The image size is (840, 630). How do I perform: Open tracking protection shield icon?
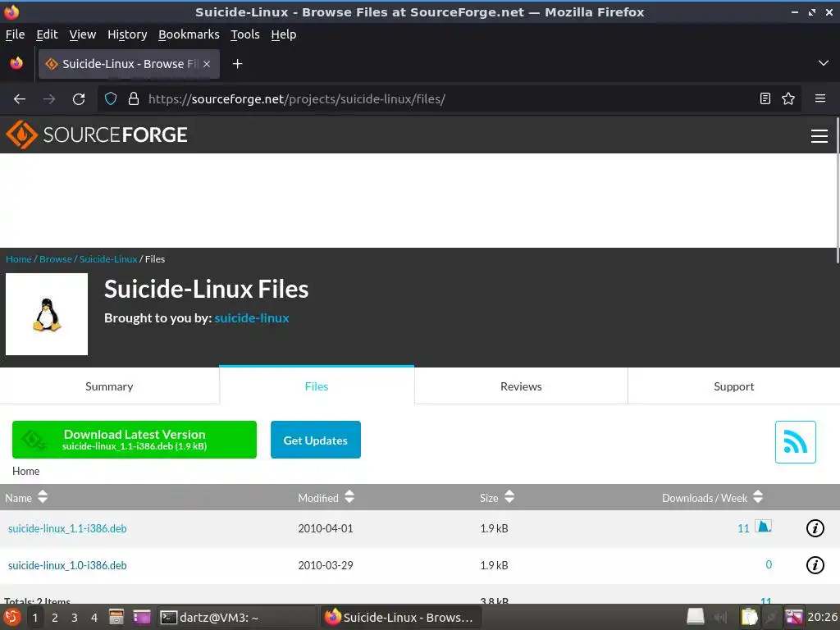coord(111,98)
